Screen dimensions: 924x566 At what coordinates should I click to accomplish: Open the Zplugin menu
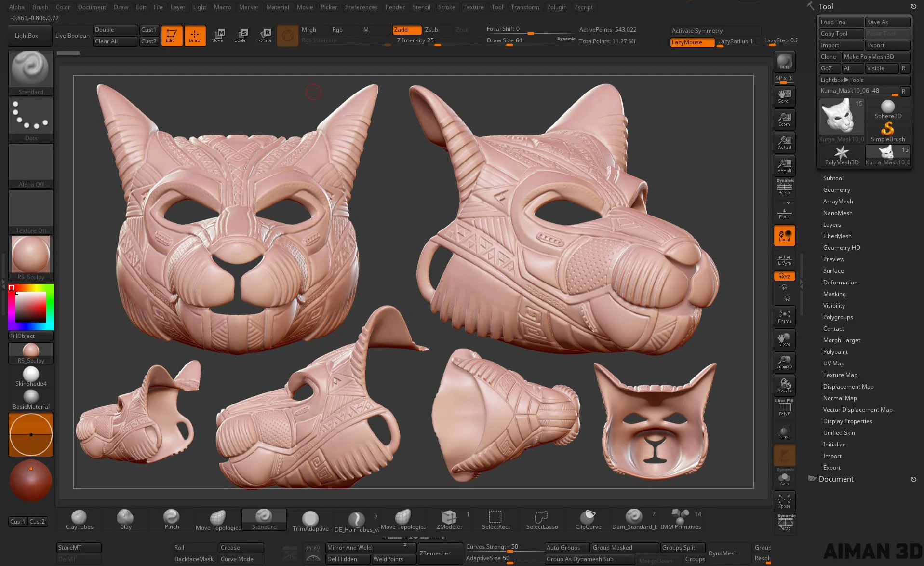pyautogui.click(x=557, y=7)
